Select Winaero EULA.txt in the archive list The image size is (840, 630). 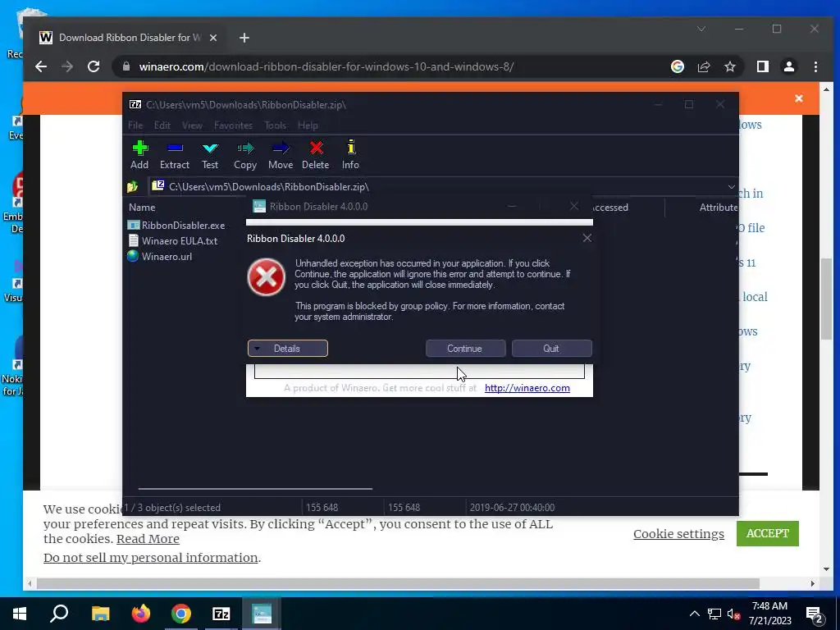[x=173, y=241]
